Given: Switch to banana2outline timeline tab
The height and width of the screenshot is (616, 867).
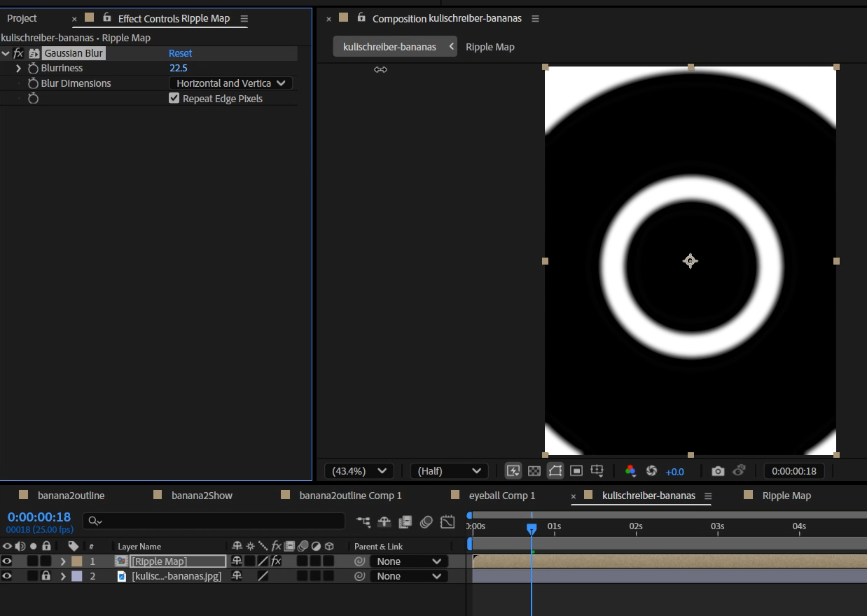Looking at the screenshot, I should 71,496.
